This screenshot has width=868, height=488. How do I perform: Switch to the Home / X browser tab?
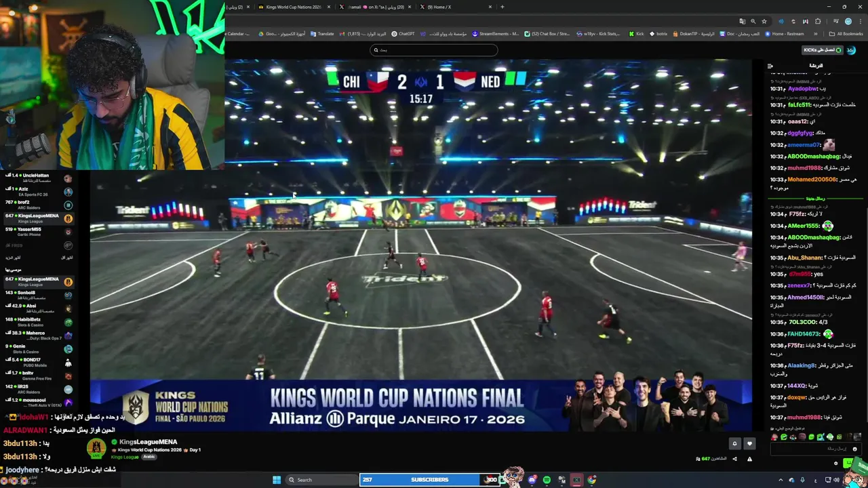(x=454, y=7)
